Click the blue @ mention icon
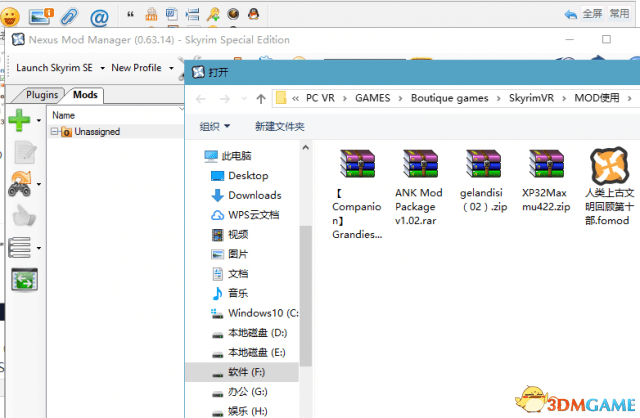 point(99,17)
